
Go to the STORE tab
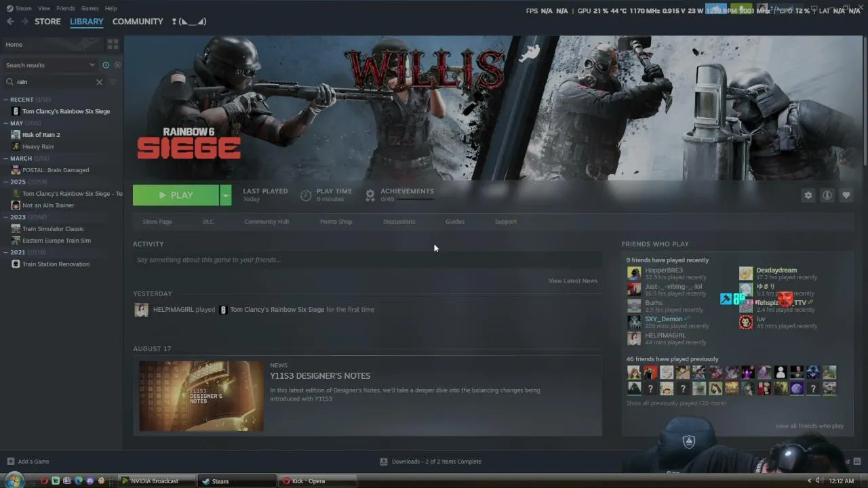47,22
